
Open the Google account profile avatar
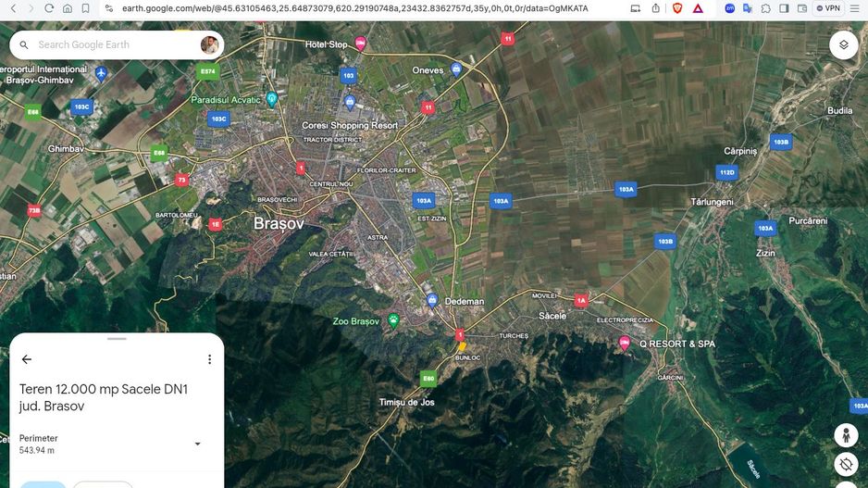(210, 44)
